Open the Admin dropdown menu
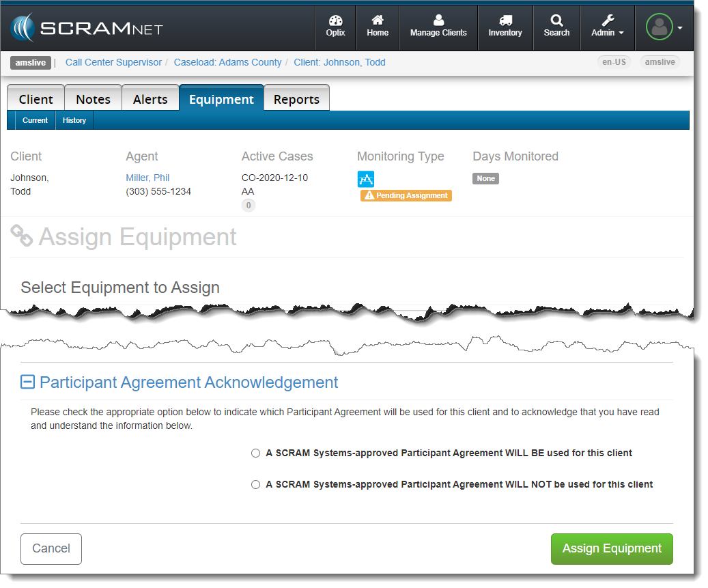The width and height of the screenshot is (708, 588). (x=607, y=27)
